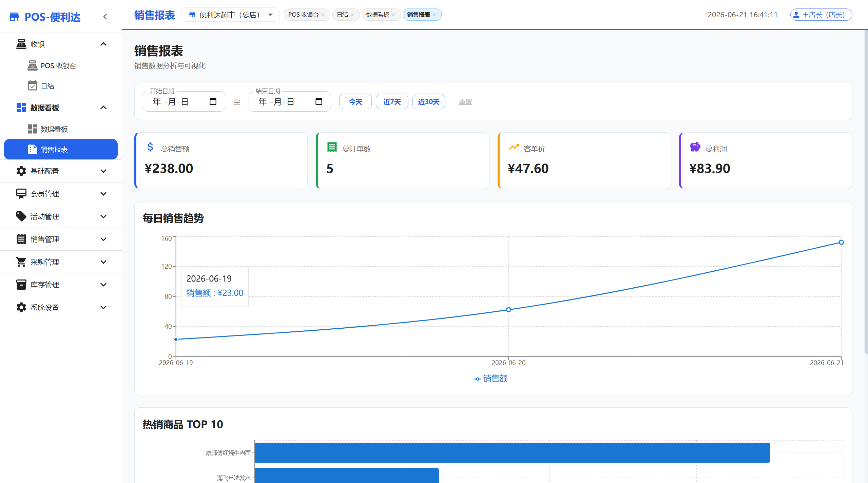Expand the 基础配置 menu group
The width and height of the screenshot is (868, 483).
tap(103, 171)
